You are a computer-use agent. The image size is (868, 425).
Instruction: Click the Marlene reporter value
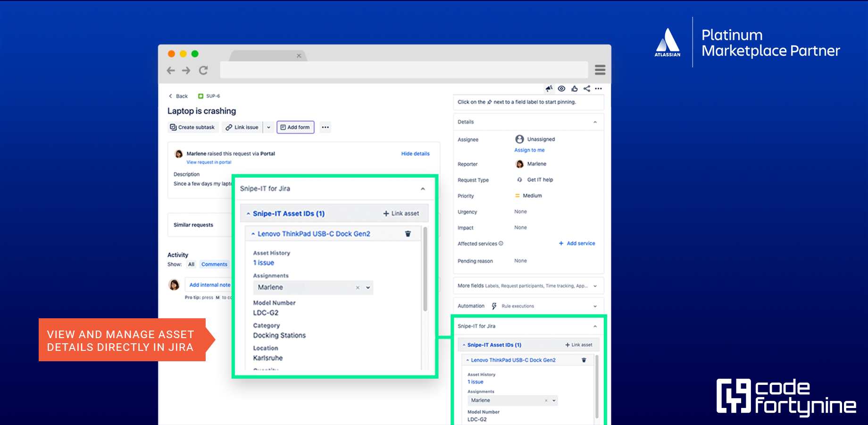click(531, 164)
